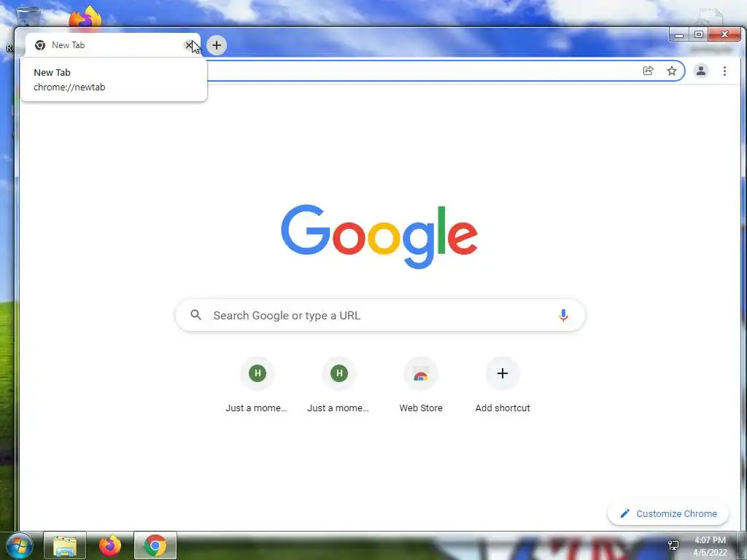The height and width of the screenshot is (560, 747).
Task: Select the New Tab tab
Action: [112, 45]
